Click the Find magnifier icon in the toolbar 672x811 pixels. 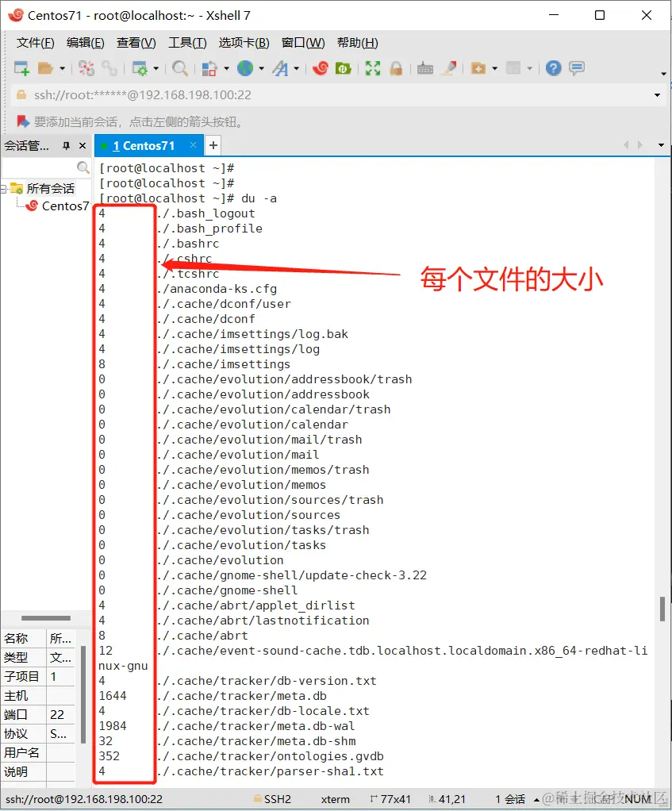tap(180, 67)
